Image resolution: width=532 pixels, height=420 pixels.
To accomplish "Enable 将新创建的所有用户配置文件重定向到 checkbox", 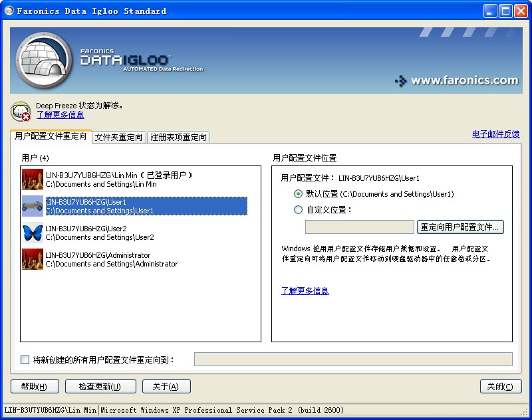I will [25, 360].
